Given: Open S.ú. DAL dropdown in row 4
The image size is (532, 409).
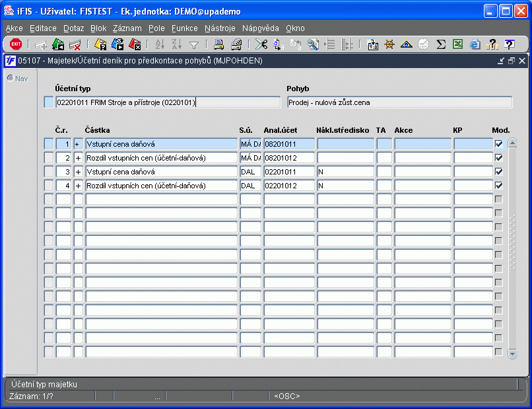Looking at the screenshot, I should point(250,186).
